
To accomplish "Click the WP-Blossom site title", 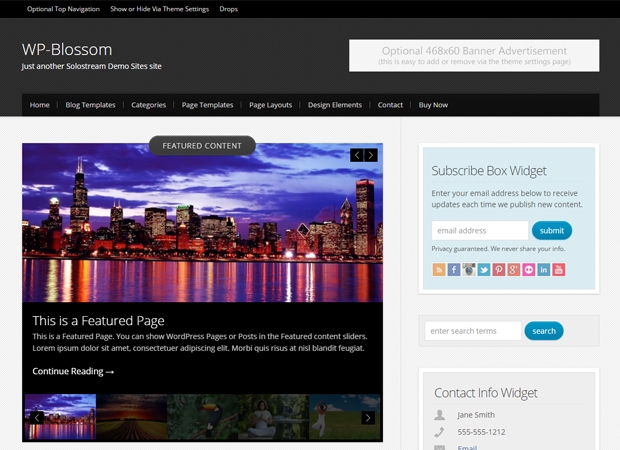I will 67,49.
